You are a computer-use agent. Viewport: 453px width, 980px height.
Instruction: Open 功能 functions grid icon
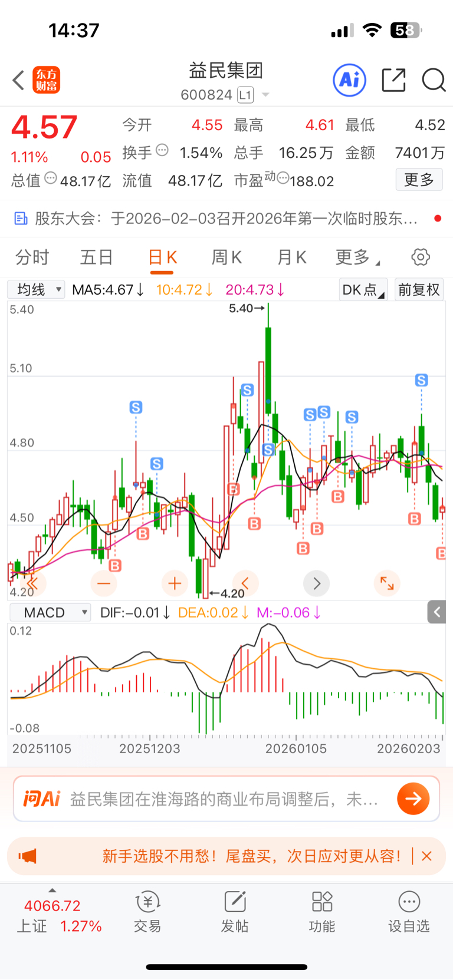(x=321, y=912)
